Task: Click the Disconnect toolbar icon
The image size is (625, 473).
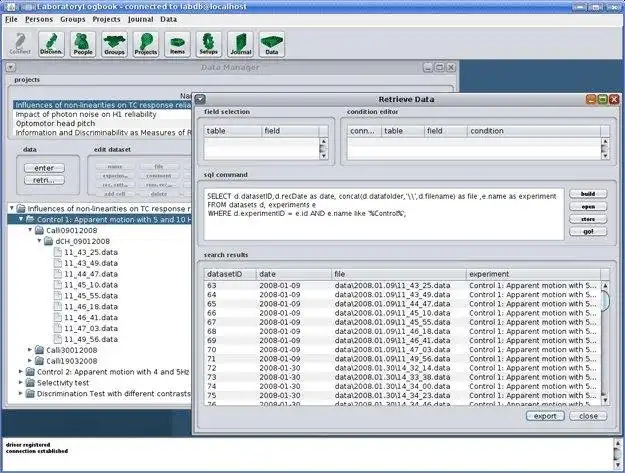Action: 51,44
